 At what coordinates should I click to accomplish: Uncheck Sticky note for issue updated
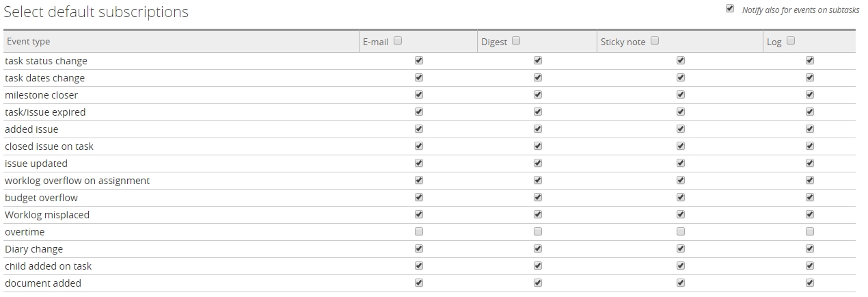tap(681, 163)
